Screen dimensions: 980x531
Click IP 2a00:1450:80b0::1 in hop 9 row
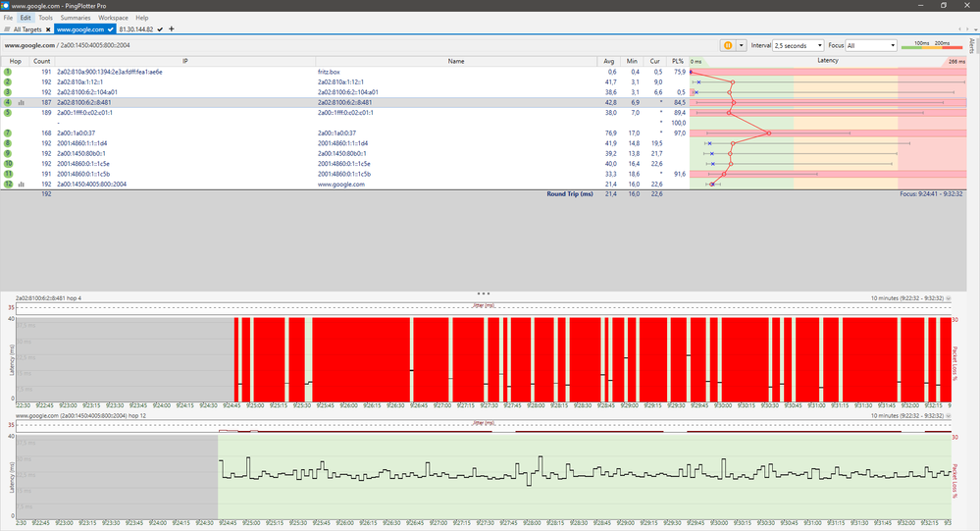click(81, 153)
